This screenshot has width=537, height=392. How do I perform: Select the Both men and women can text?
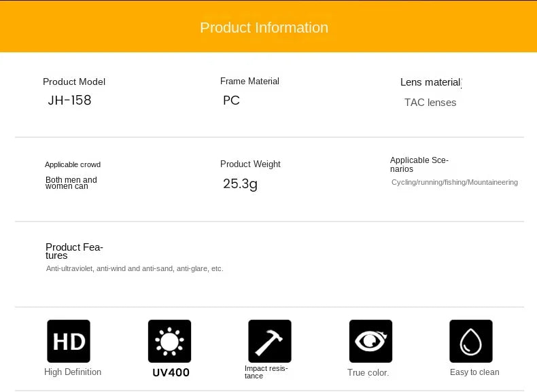(71, 183)
